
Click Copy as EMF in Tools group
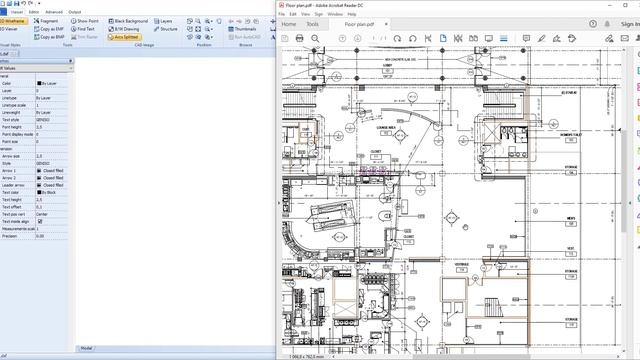point(49,29)
